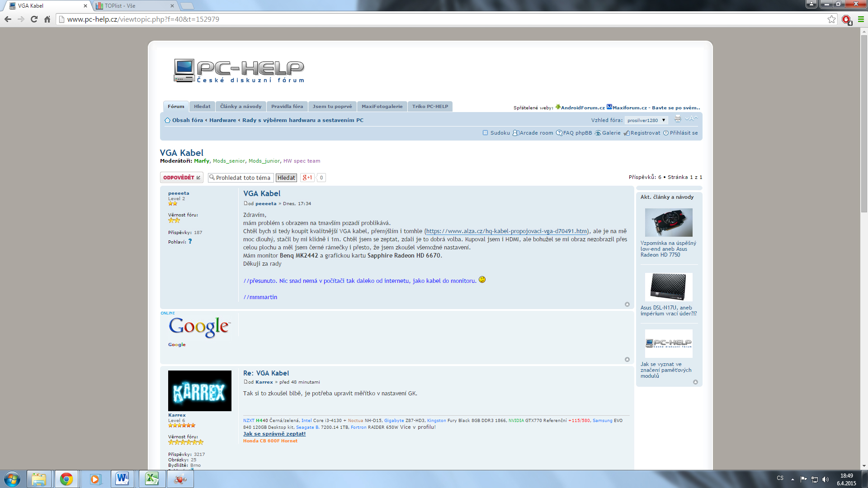Close the VGA Kabel browser tab
Image resolution: width=868 pixels, height=488 pixels.
pyautogui.click(x=85, y=6)
